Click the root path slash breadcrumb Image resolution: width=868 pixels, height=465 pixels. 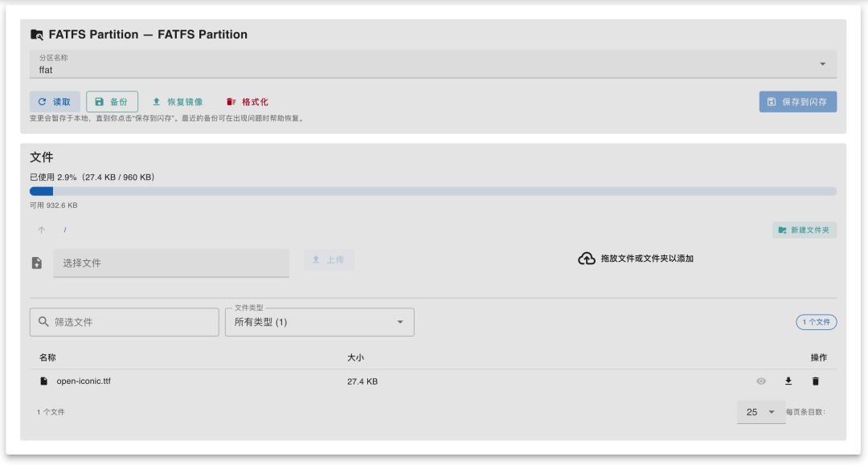point(65,230)
